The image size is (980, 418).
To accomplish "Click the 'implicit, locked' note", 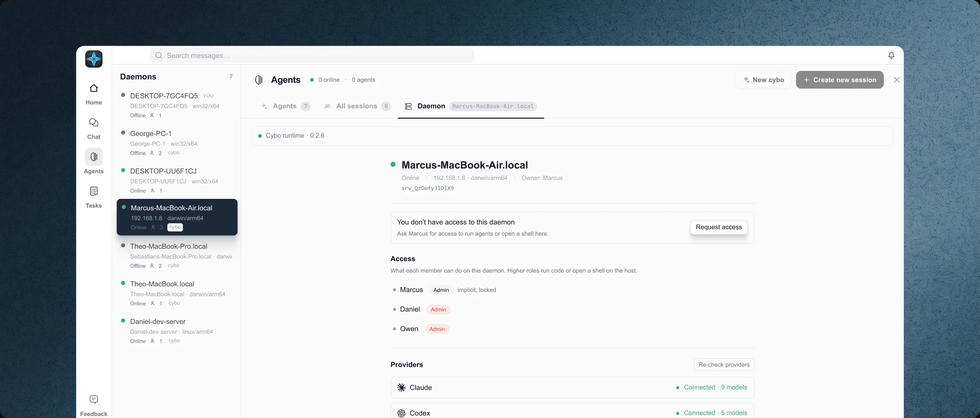I will 476,290.
